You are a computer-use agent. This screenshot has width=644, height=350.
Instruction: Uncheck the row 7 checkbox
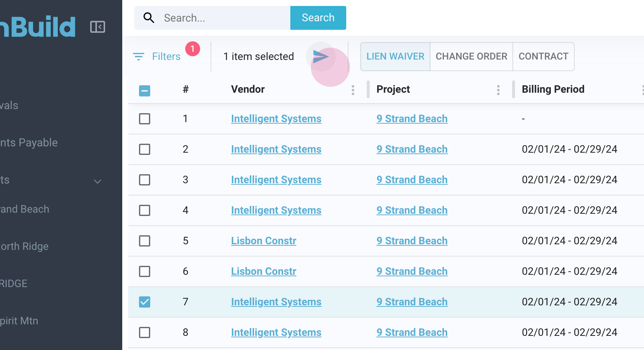click(x=145, y=302)
